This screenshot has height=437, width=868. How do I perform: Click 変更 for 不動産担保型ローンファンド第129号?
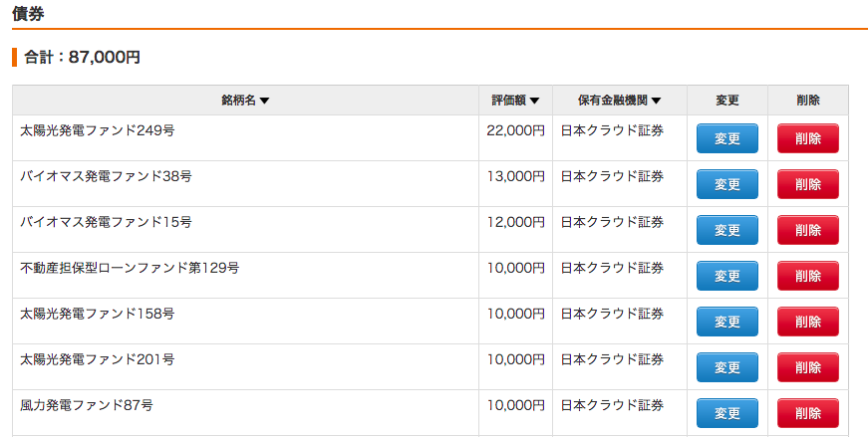[726, 276]
